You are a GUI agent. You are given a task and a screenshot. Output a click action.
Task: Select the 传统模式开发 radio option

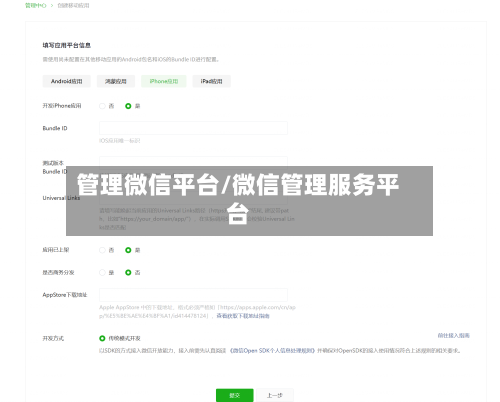pos(102,338)
